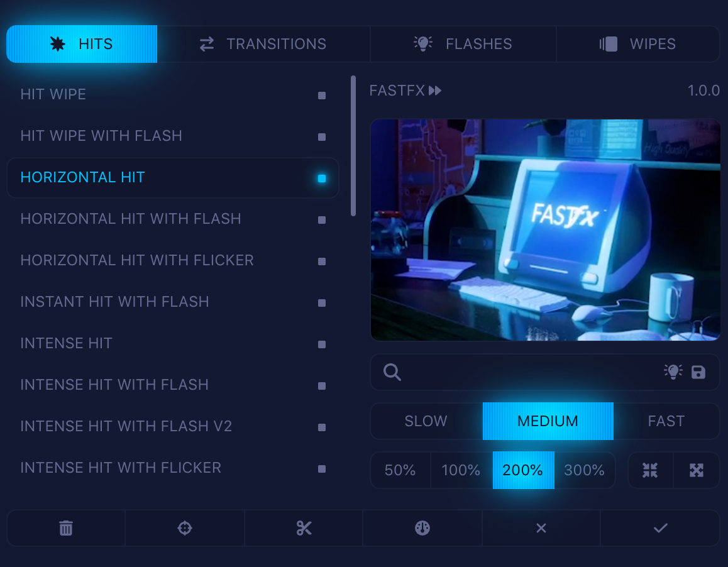
Task: Toggle marker for HORIZONTAL HIT WITH FLICKER
Action: click(x=322, y=261)
